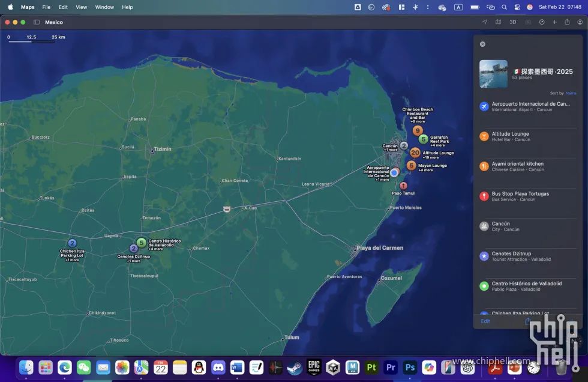The width and height of the screenshot is (588, 382).
Task: Select Bus Stop Playa Tortugas entry
Action: coord(527,196)
